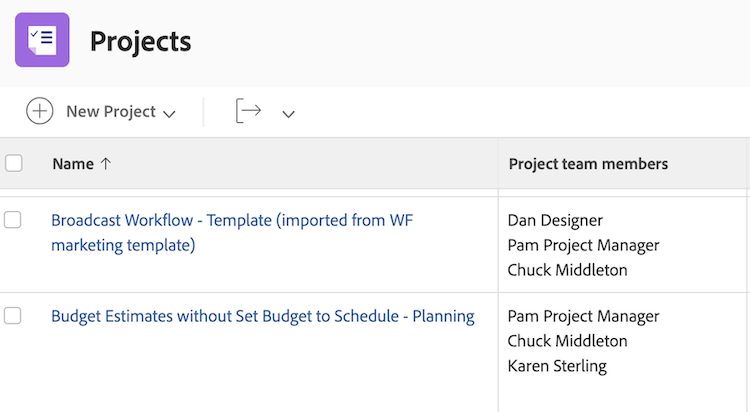
Task: Click the plus circle New Project icon
Action: tap(40, 111)
